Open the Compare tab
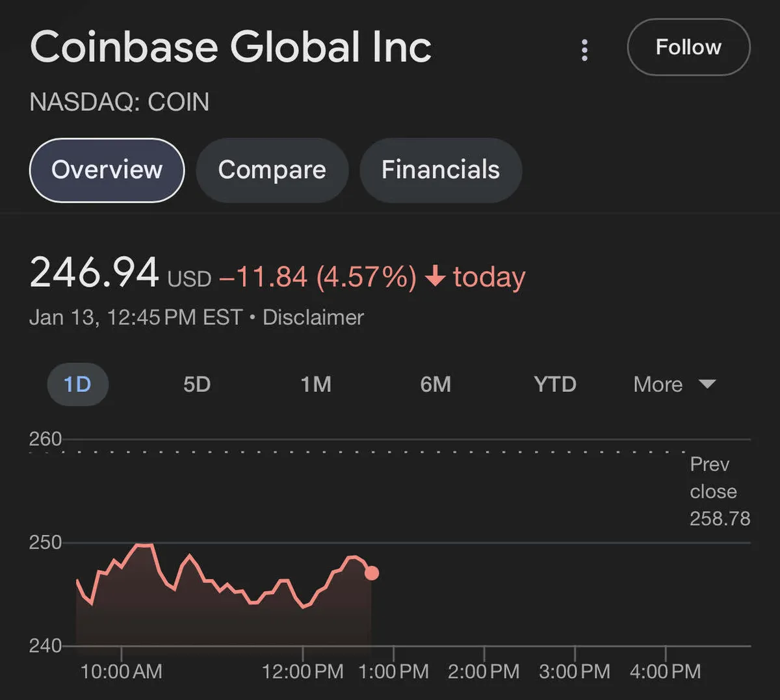Image resolution: width=780 pixels, height=700 pixels. [x=272, y=170]
